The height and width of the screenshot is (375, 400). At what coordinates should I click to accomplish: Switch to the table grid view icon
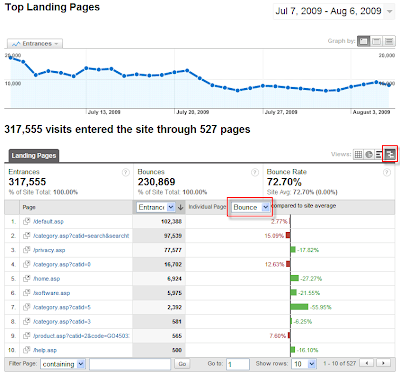point(358,154)
